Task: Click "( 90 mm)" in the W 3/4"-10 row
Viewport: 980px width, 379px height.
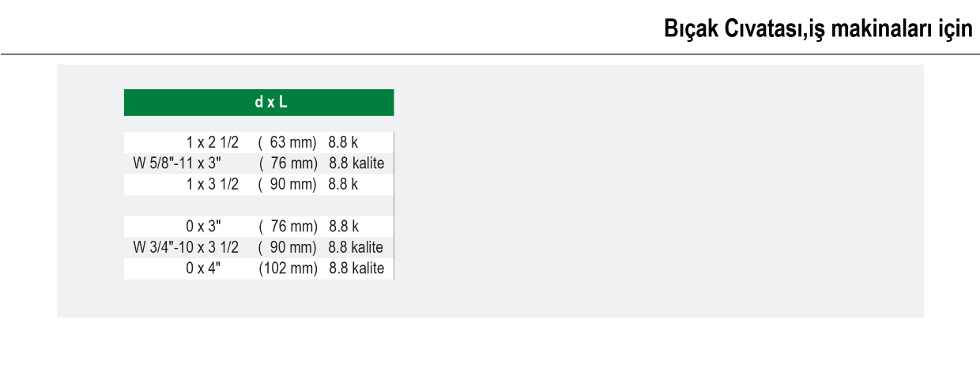Action: click(288, 247)
